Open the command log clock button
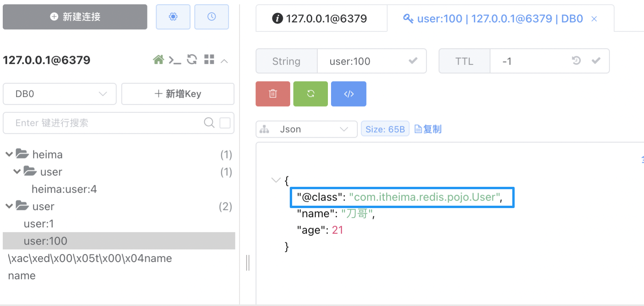The height and width of the screenshot is (306, 644). [212, 17]
